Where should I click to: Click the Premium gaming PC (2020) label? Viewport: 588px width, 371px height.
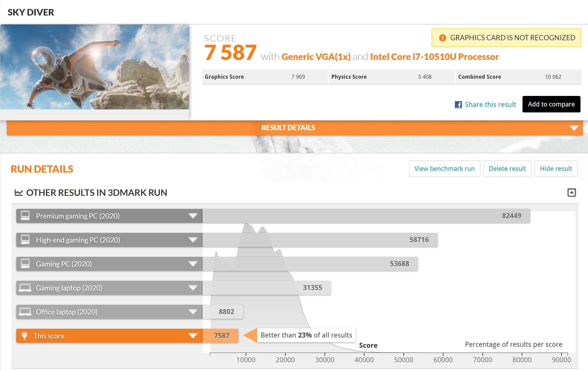coord(78,216)
